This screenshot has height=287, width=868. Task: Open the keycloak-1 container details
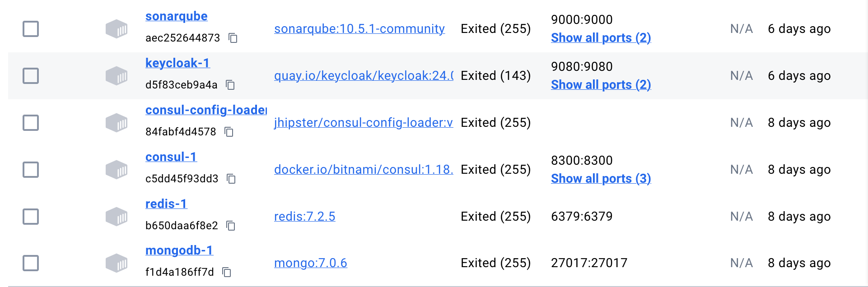click(x=177, y=63)
